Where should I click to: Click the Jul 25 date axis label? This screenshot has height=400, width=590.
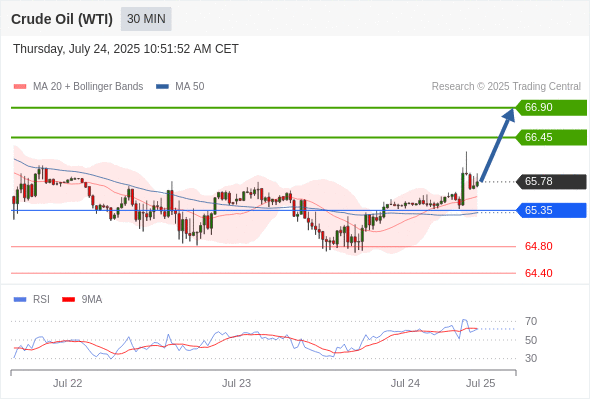click(481, 383)
